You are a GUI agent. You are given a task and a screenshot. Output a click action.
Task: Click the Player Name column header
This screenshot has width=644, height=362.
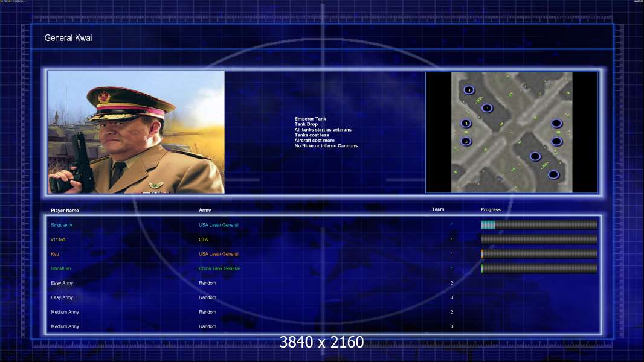(x=65, y=211)
